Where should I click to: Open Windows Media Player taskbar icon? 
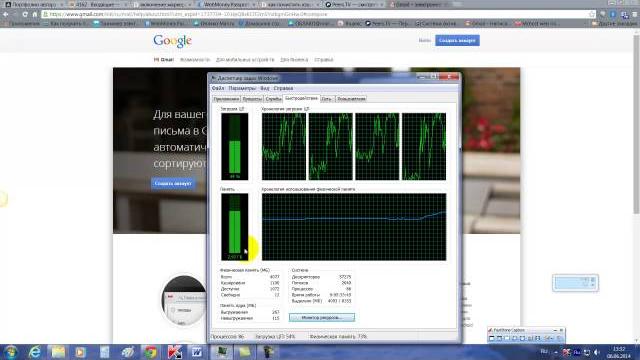pyautogui.click(x=80, y=352)
